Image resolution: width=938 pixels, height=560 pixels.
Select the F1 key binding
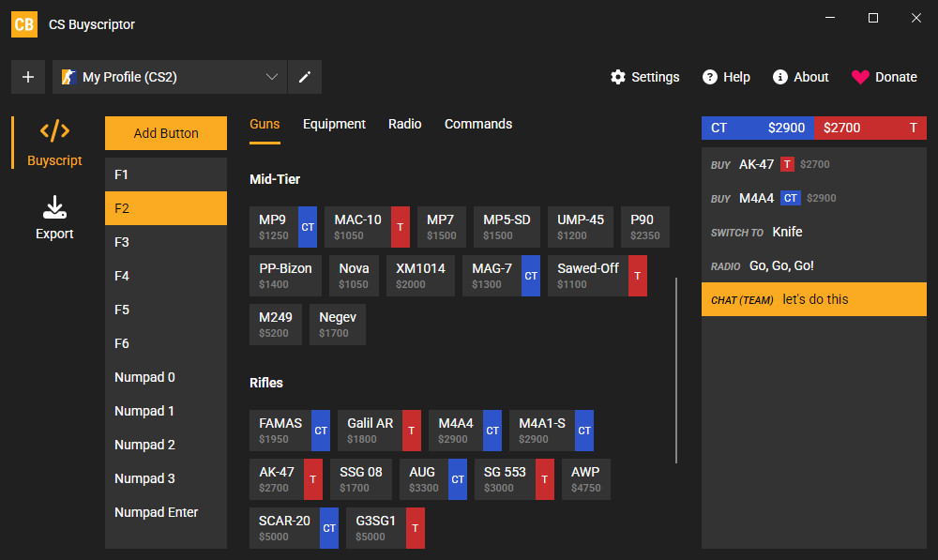tap(166, 174)
